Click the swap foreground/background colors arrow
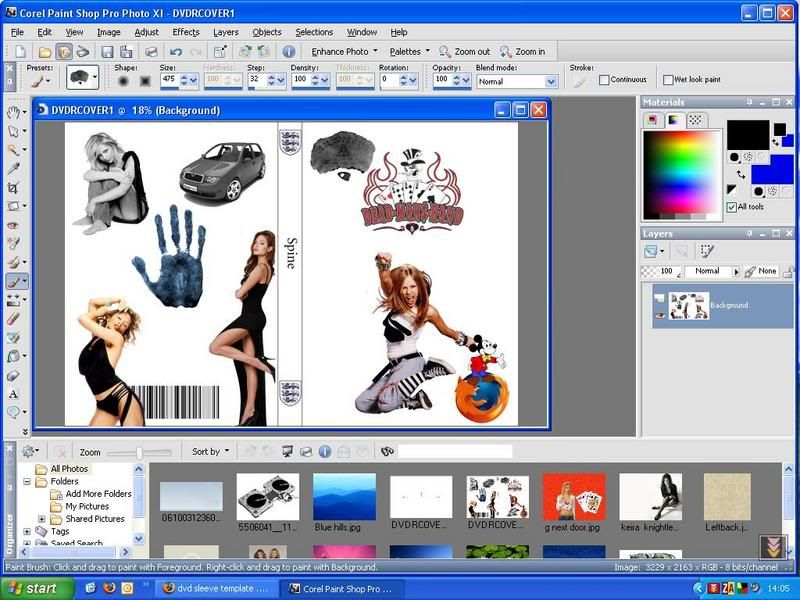Screen dimensions: 800x600 pos(741,175)
